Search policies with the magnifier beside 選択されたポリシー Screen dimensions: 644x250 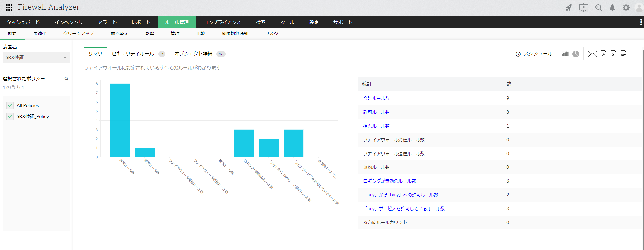pos(66,79)
